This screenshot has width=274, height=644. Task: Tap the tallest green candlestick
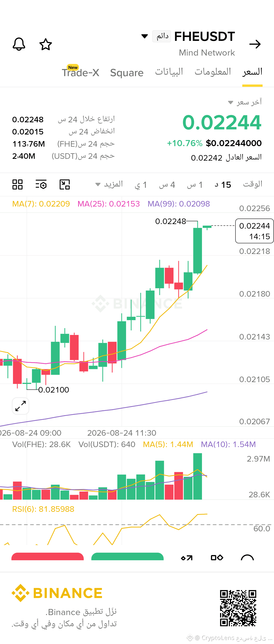click(x=198, y=250)
